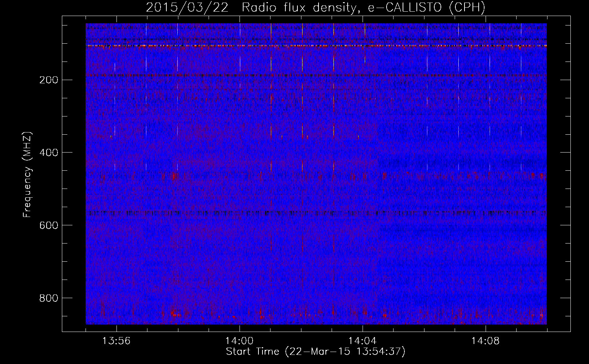Click the "13:56" time tick label

[x=116, y=341]
